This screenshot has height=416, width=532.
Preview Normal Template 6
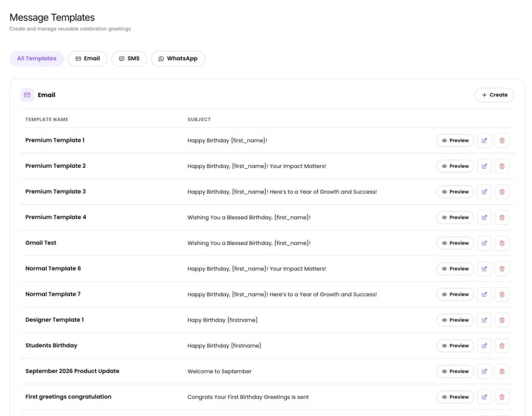(x=455, y=269)
